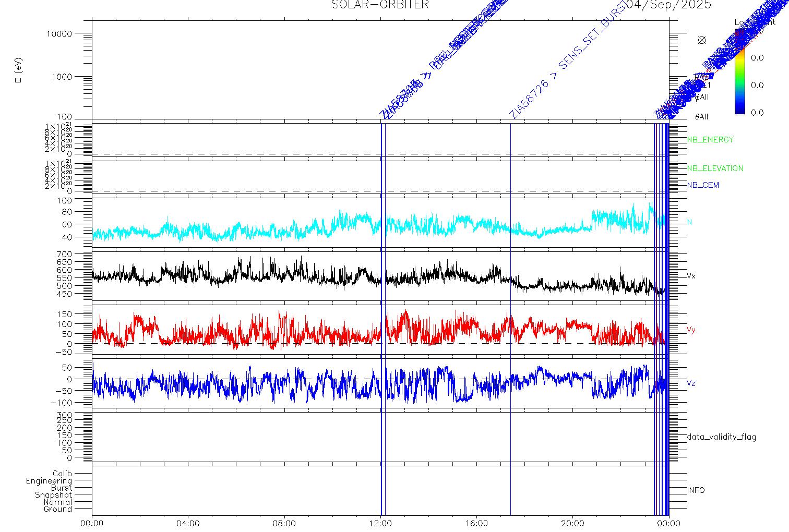Click the 1000 energy tick label

61,77
